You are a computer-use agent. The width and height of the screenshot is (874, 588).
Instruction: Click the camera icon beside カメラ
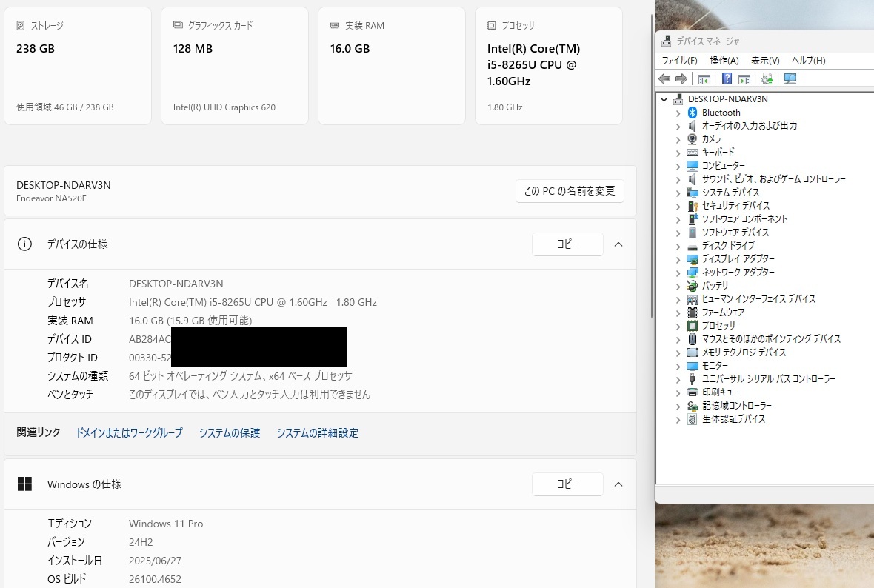click(693, 138)
